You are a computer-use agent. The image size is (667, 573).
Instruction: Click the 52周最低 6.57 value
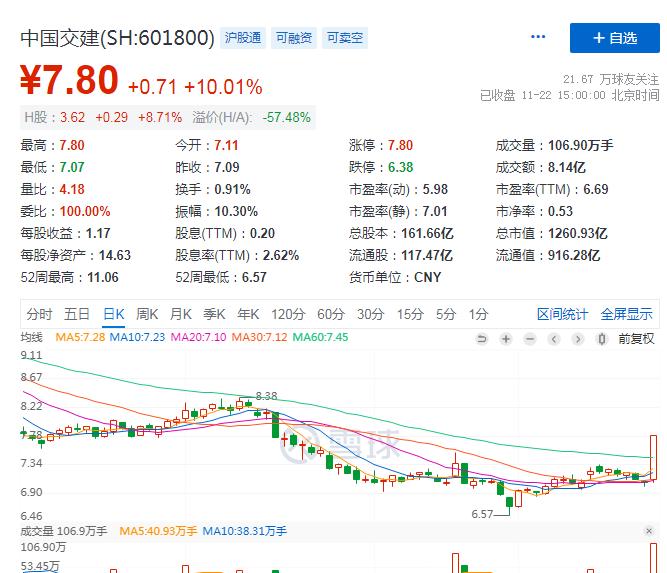254,277
